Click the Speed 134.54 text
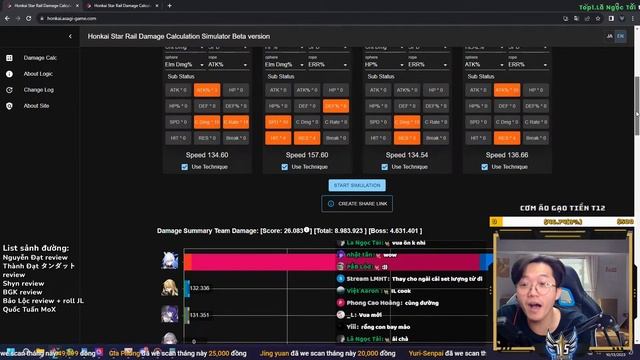The image size is (640, 360). point(407,155)
